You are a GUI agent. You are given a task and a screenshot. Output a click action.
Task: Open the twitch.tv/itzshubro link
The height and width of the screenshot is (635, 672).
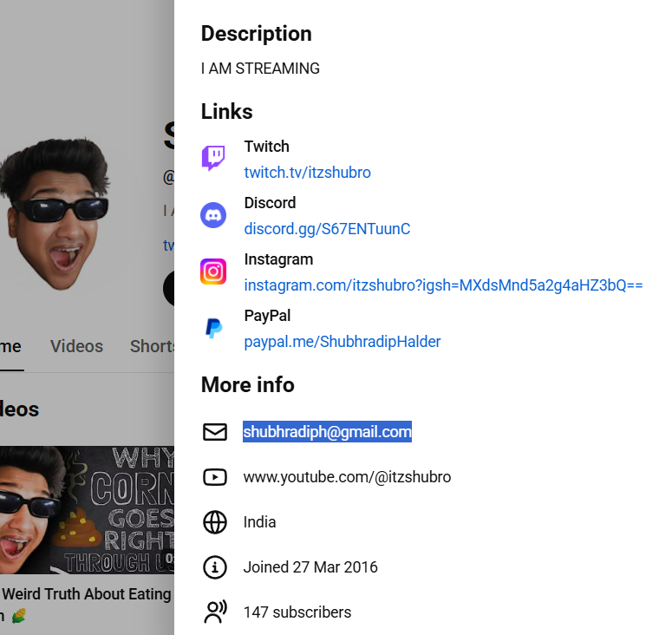coord(307,173)
